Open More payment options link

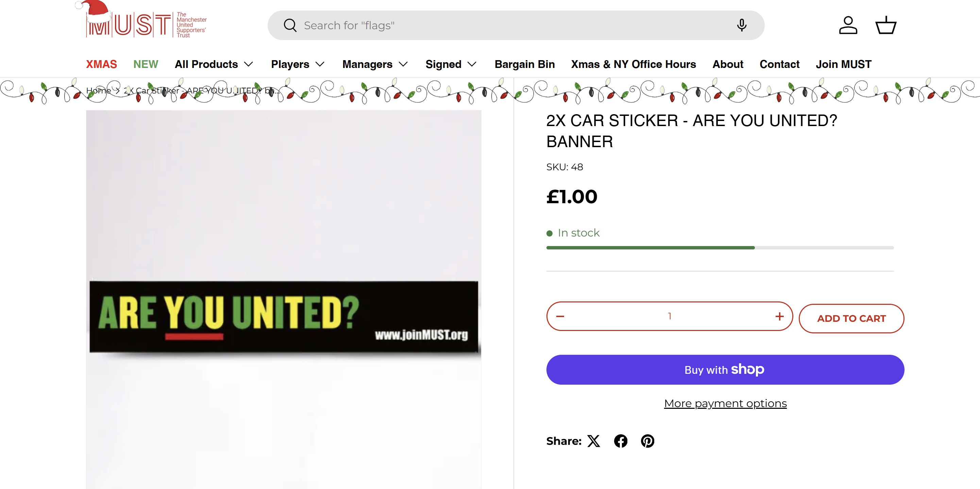tap(725, 403)
